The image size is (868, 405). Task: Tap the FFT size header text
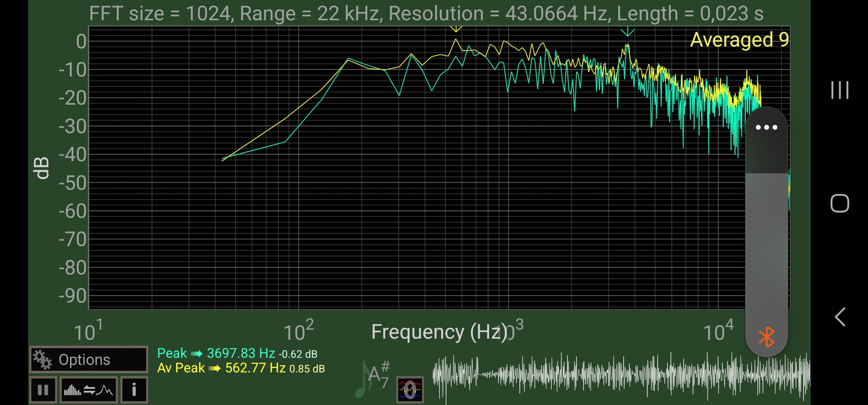pos(426,14)
